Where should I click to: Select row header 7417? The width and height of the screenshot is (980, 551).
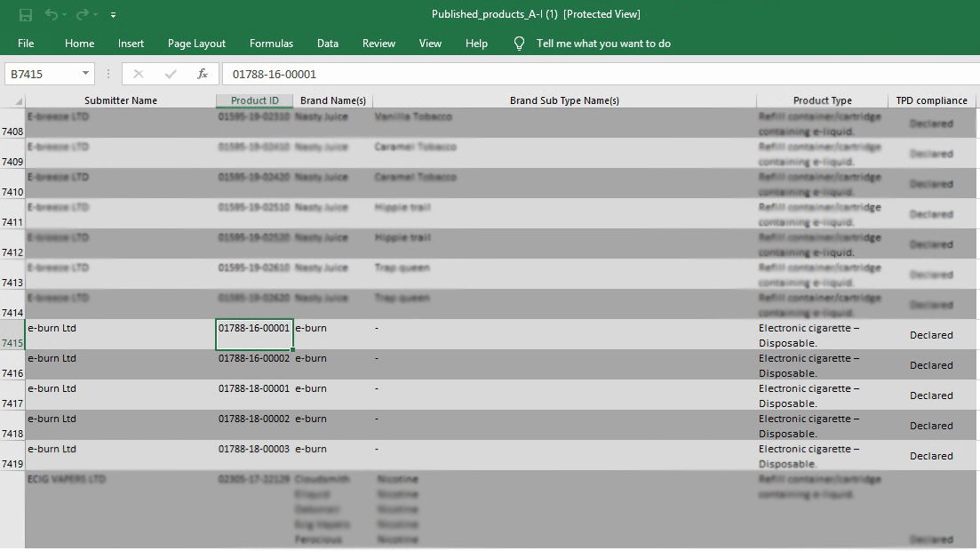(x=12, y=395)
